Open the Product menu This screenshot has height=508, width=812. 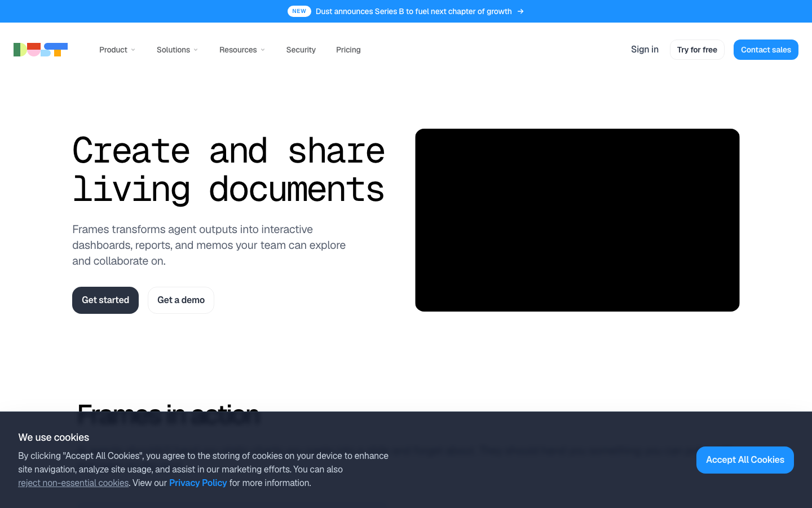(117, 50)
